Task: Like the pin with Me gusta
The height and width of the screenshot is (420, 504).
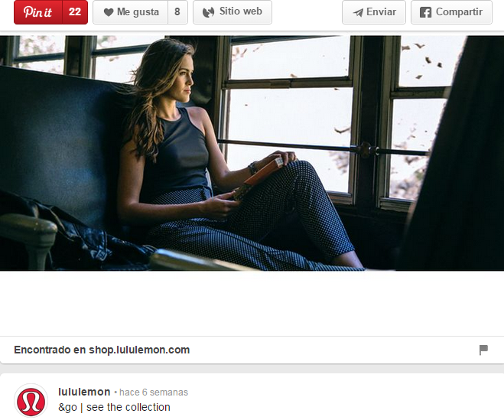Action: 130,12
